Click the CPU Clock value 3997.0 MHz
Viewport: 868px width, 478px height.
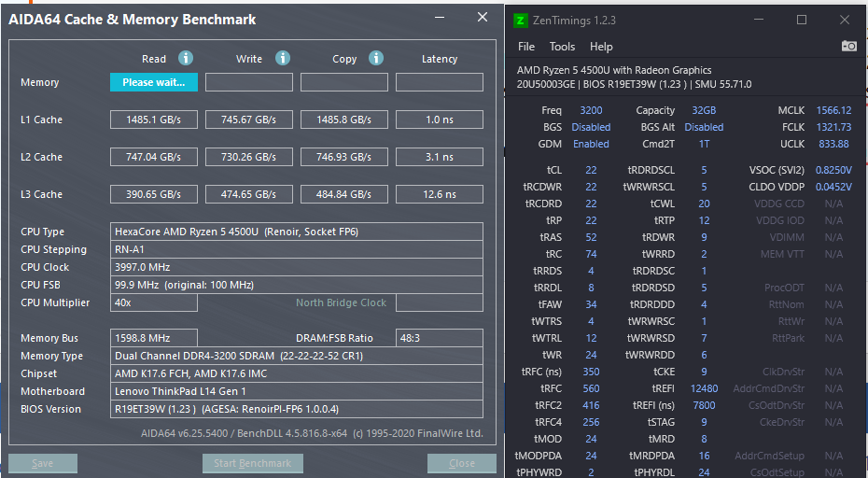click(x=297, y=267)
